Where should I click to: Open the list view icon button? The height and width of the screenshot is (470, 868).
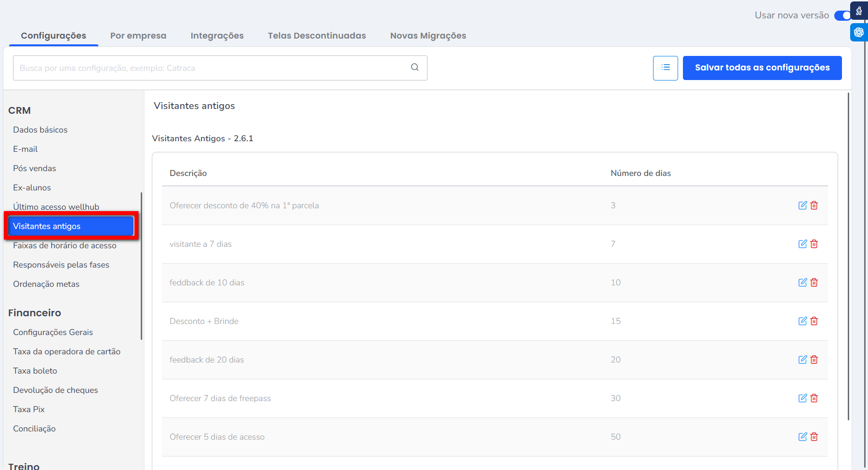665,68
